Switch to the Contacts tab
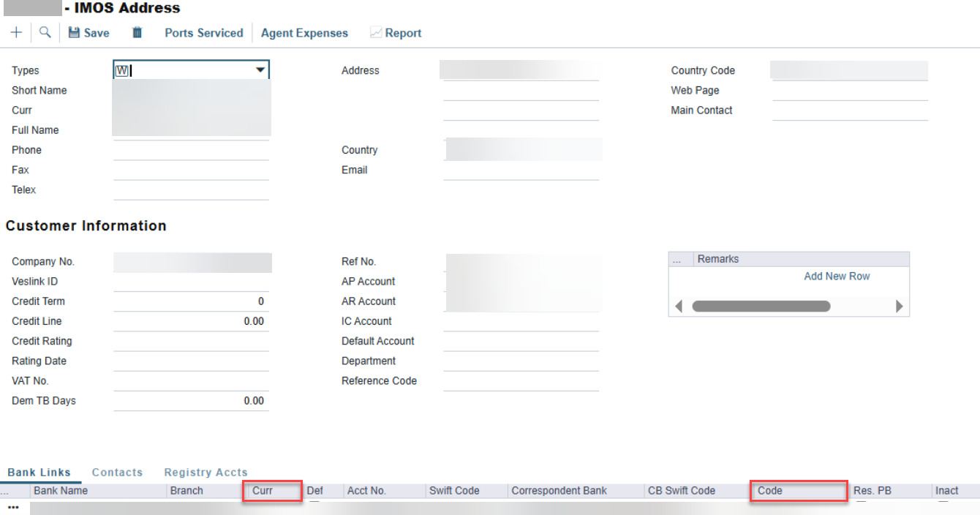The image size is (980, 515). point(117,473)
